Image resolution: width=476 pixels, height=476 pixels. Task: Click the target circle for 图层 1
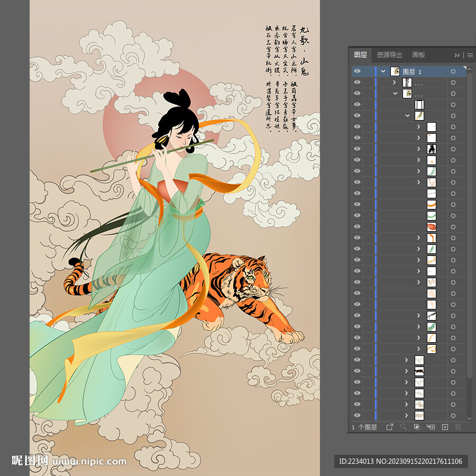click(453, 71)
